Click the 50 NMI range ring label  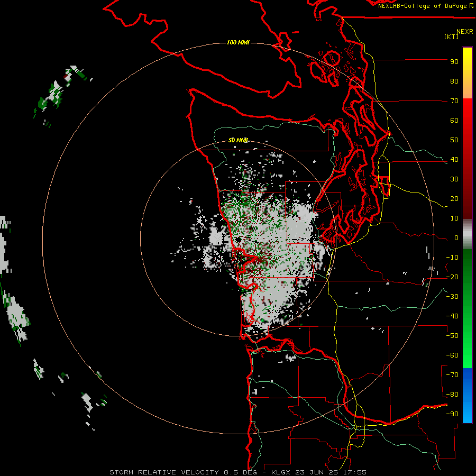[x=238, y=140]
